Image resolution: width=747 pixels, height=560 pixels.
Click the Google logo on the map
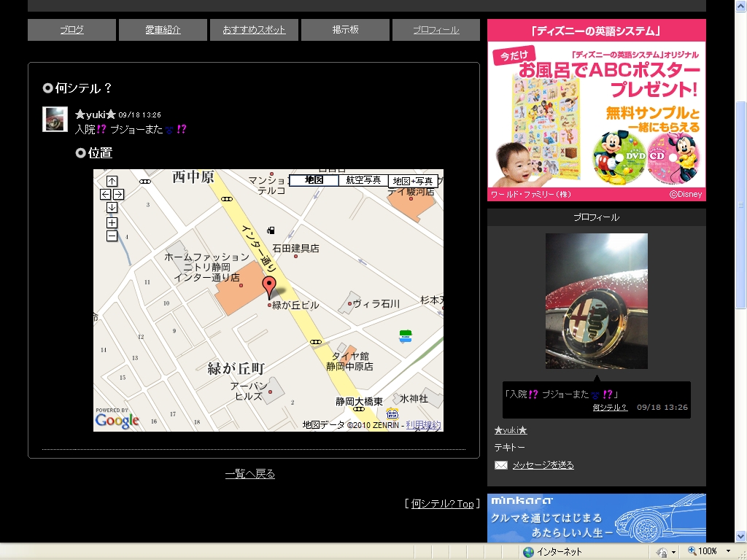[117, 421]
